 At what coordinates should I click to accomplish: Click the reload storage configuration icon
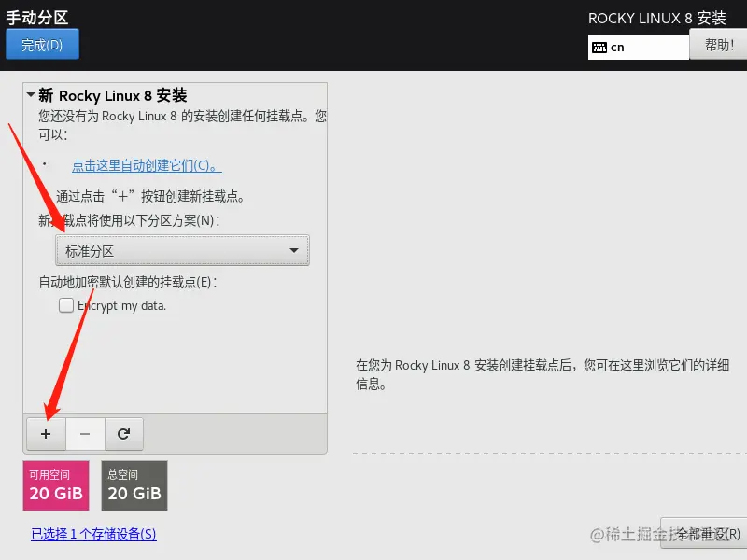(124, 434)
